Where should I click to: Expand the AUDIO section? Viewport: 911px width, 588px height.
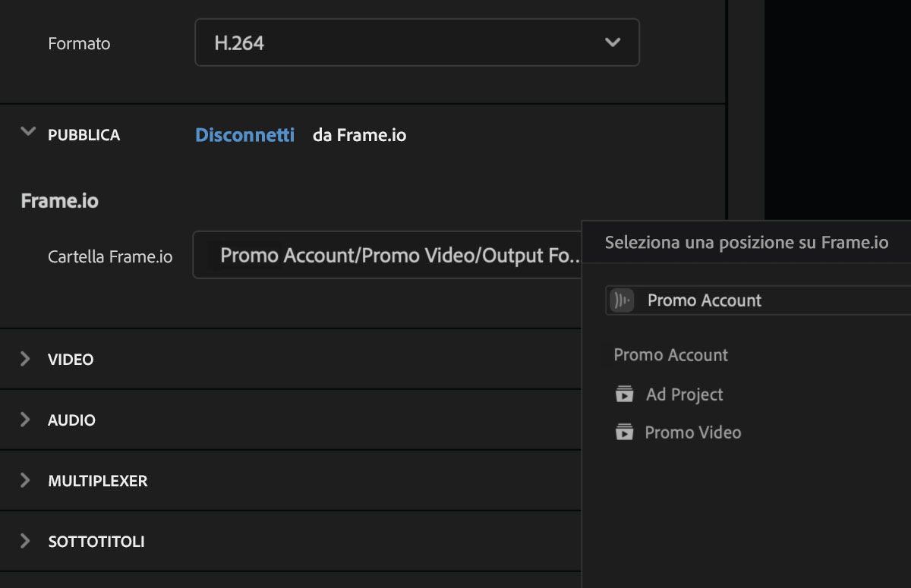[25, 420]
